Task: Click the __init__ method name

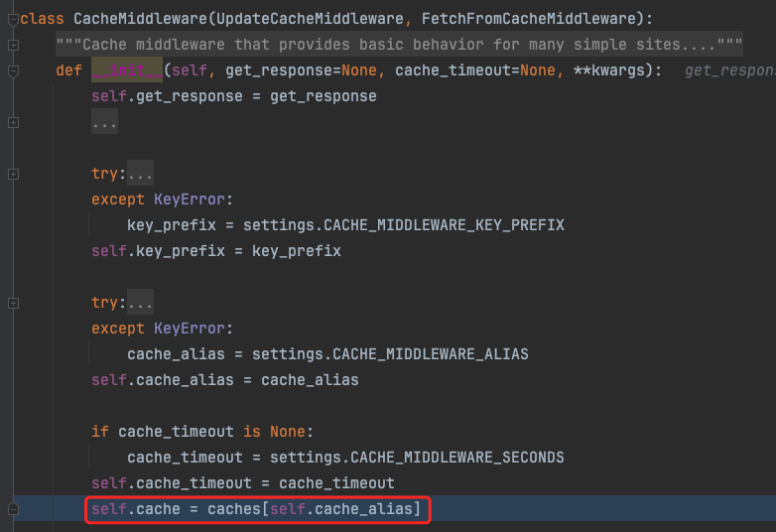Action: coord(127,71)
